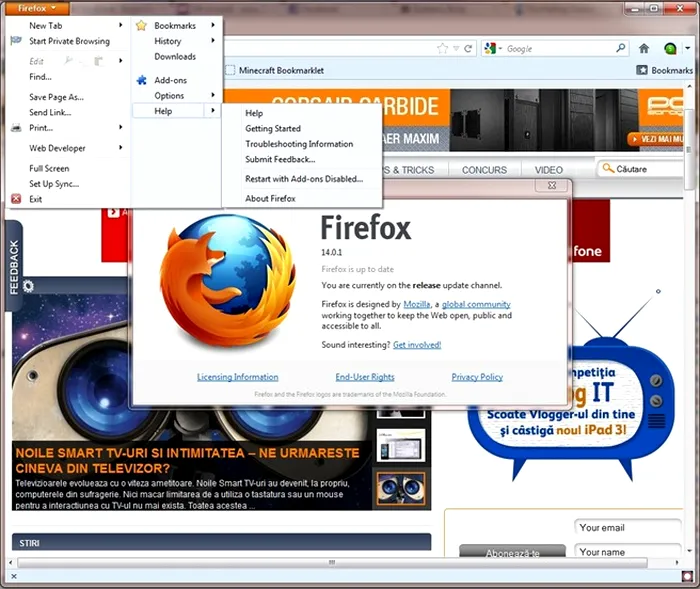Viewport: 700px width, 589px height.
Task: Click the Google search engine icon
Action: click(x=490, y=48)
